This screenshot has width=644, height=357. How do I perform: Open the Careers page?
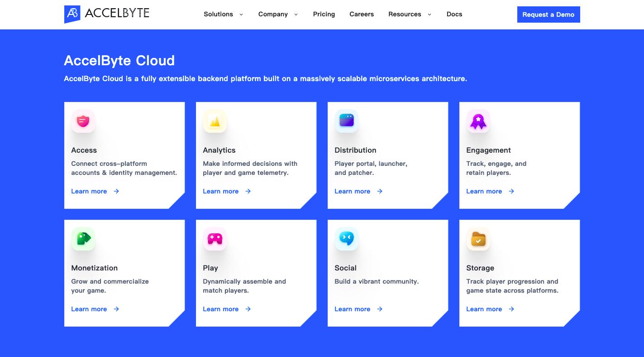pyautogui.click(x=362, y=14)
